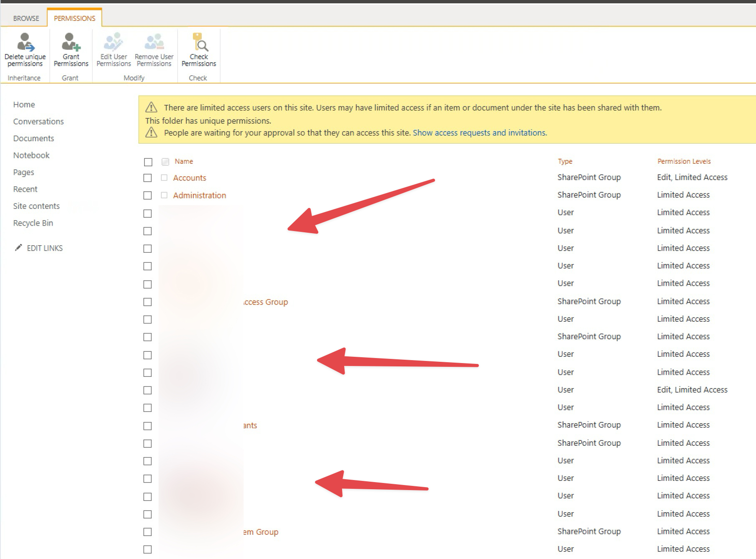Open the Check Permissions tool
Image resolution: width=756 pixels, height=559 pixels.
199,50
